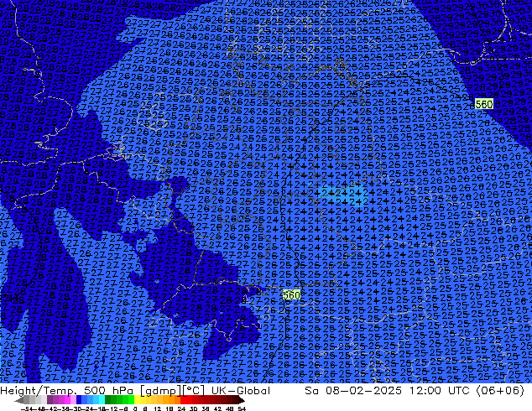Click the '[gdmp]' unit label

coord(160,390)
